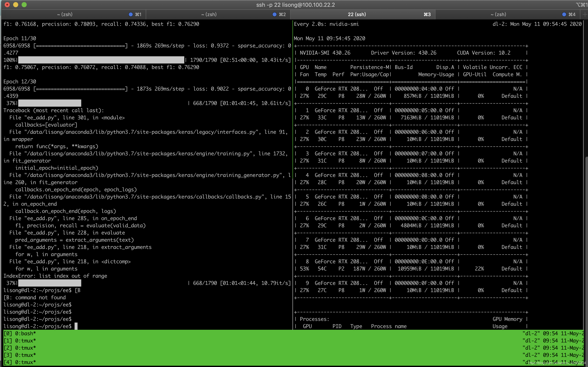This screenshot has width=588, height=367.
Task: Click GPU 6 memory '4804MiB / 11019MiB'
Action: 427,226
